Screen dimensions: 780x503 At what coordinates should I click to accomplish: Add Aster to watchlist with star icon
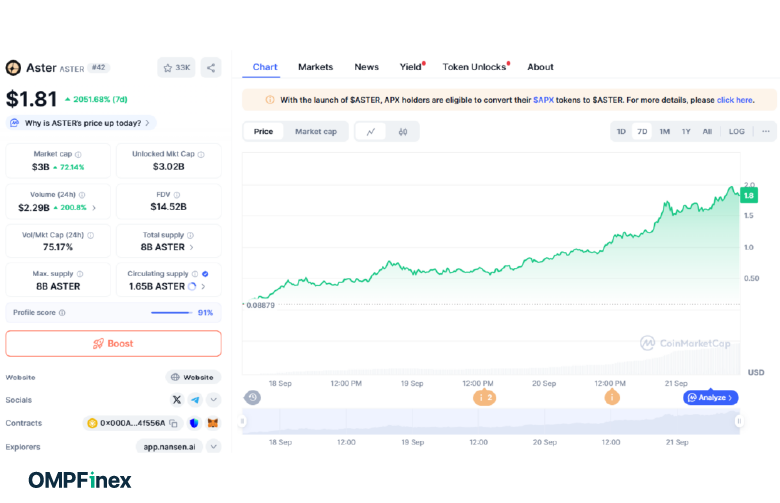coord(176,68)
